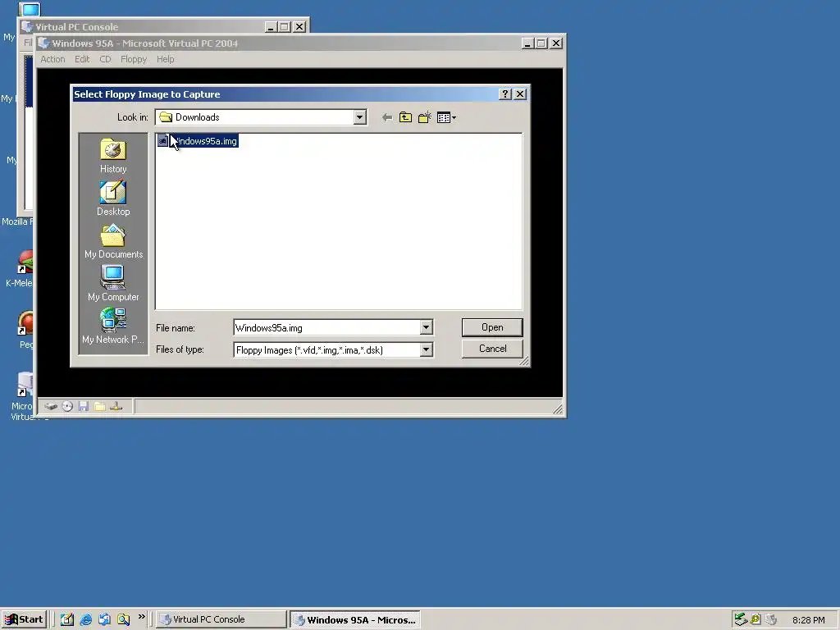The image size is (840, 630).
Task: Go back to the last folder visited
Action: point(387,117)
